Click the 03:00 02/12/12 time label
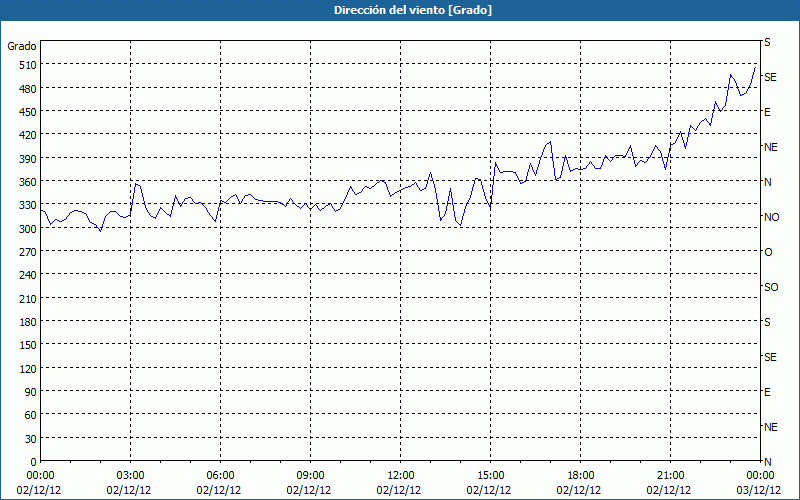The image size is (800, 500). click(131, 483)
